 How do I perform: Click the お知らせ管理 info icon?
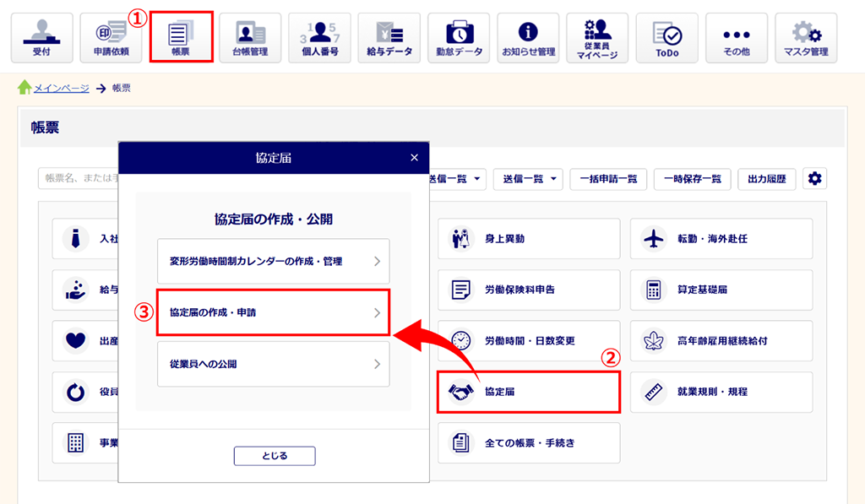coord(528,38)
